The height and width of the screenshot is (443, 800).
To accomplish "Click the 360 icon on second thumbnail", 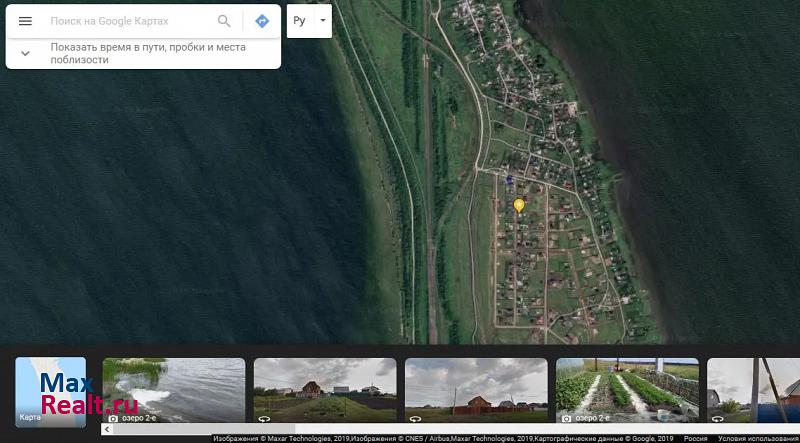I will coord(264,418).
